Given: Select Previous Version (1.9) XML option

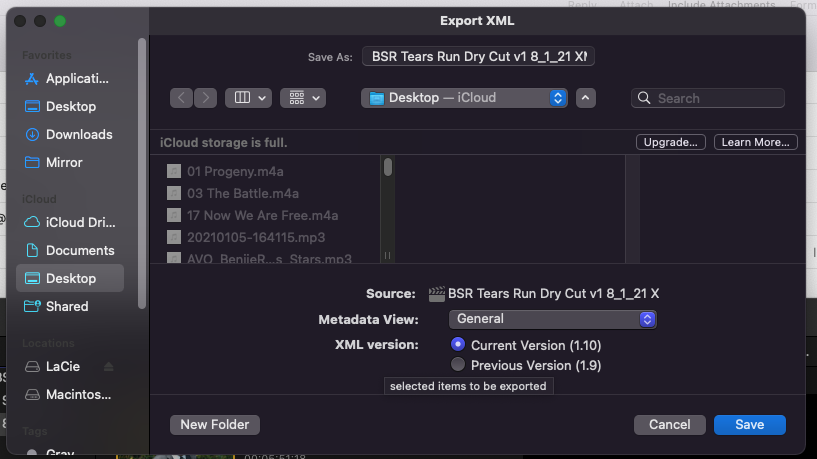Looking at the screenshot, I should click(x=458, y=365).
